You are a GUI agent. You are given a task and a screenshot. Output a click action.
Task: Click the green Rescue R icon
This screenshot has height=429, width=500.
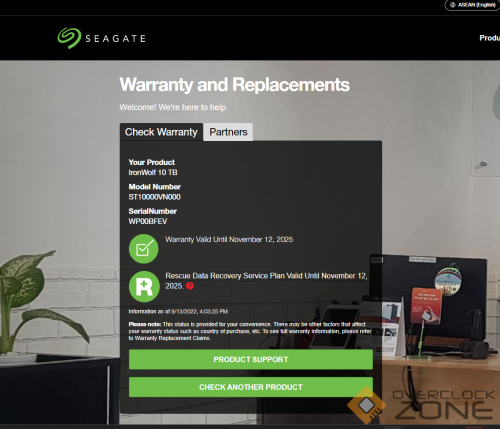tap(144, 287)
